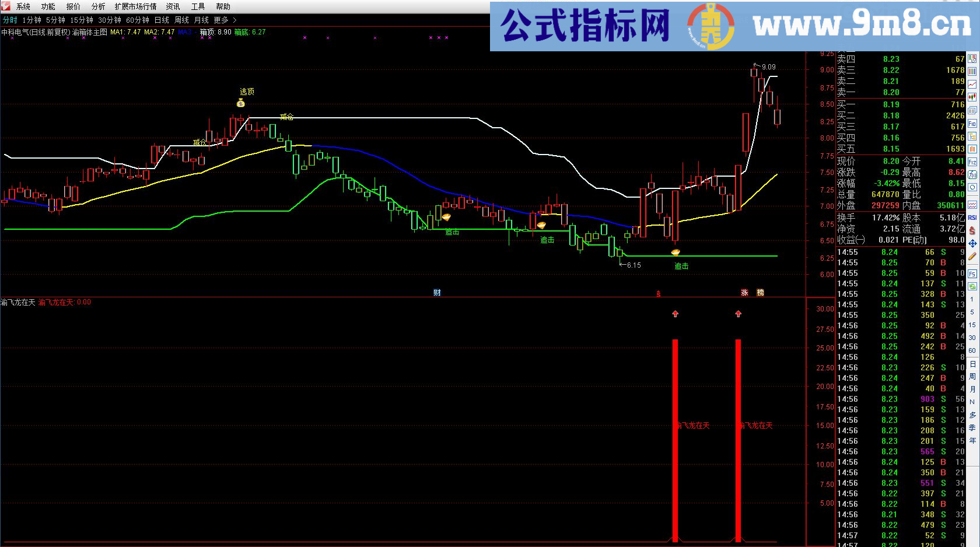
Task: Switch to the 分时 intraday tab
Action: tap(10, 19)
